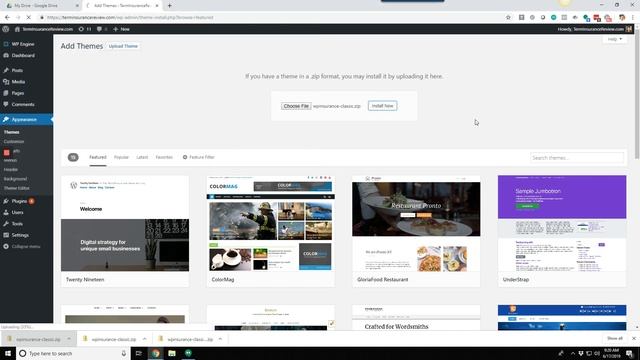
Task: Open the Howdy user account menu
Action: coord(594,29)
